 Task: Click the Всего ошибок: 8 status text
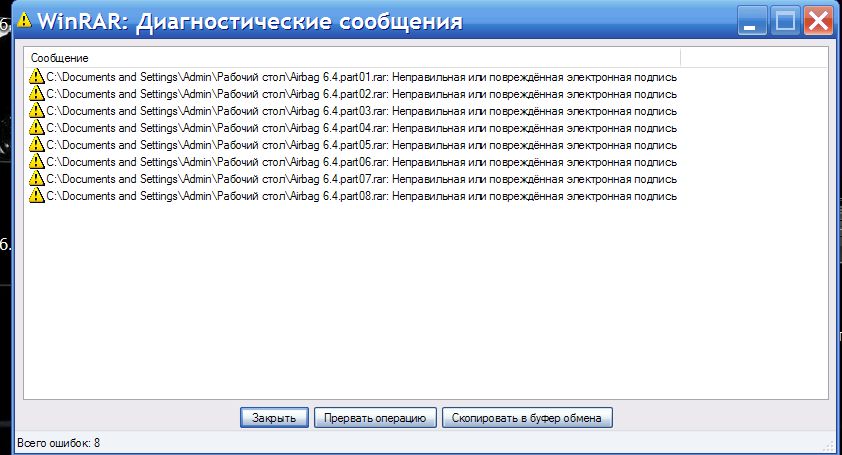coord(59,443)
